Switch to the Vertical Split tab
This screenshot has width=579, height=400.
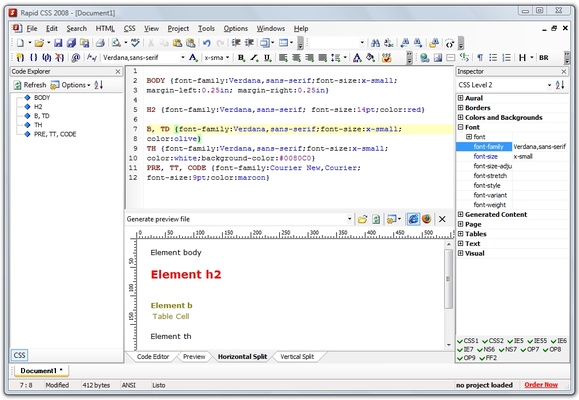[x=297, y=357]
